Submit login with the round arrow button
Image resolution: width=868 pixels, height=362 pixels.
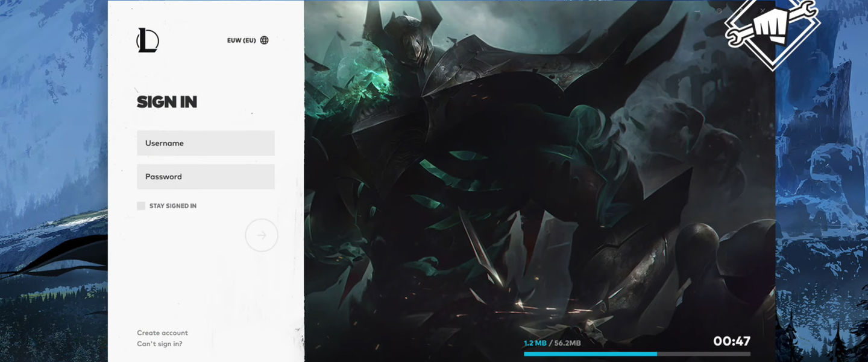(262, 235)
